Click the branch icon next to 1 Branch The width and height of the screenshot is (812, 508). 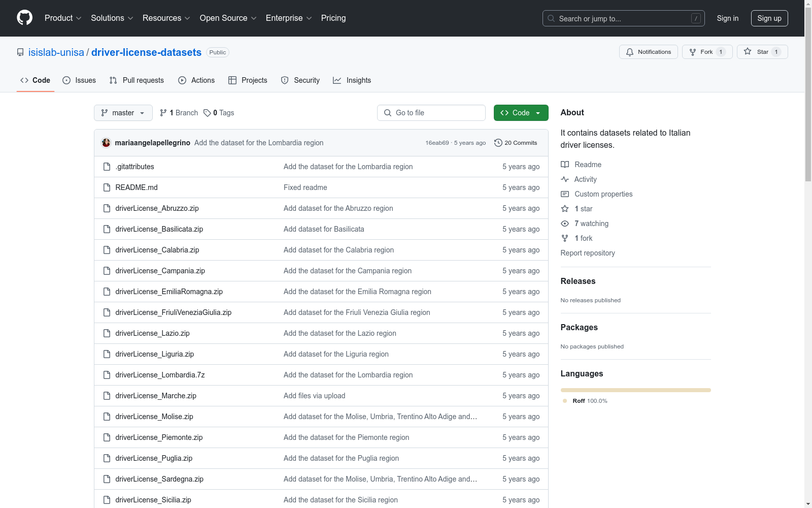pyautogui.click(x=163, y=113)
